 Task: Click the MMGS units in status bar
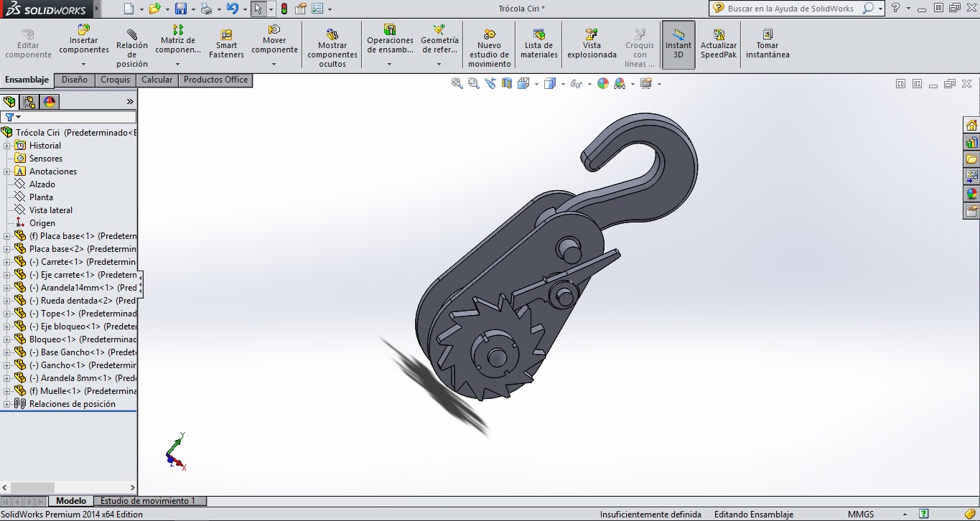coord(861,515)
